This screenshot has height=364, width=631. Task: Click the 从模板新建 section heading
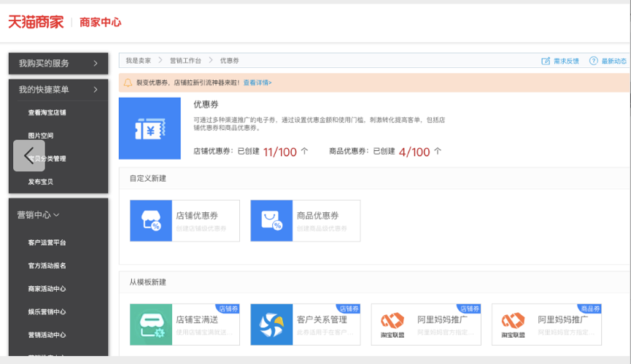147,282
